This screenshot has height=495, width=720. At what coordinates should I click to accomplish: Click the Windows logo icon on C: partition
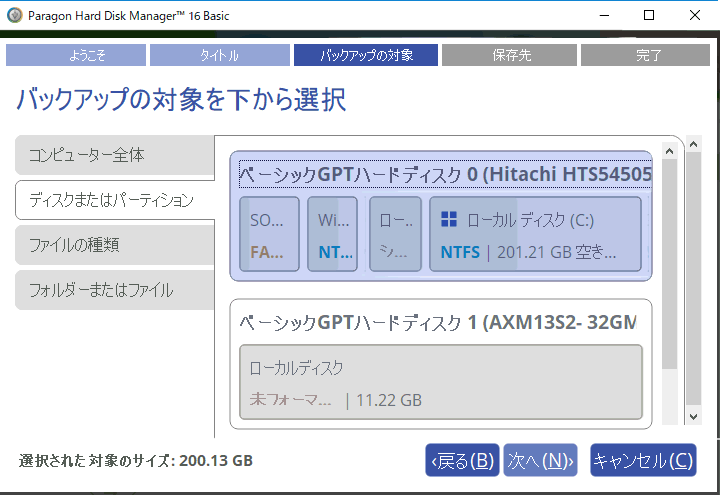[450, 219]
